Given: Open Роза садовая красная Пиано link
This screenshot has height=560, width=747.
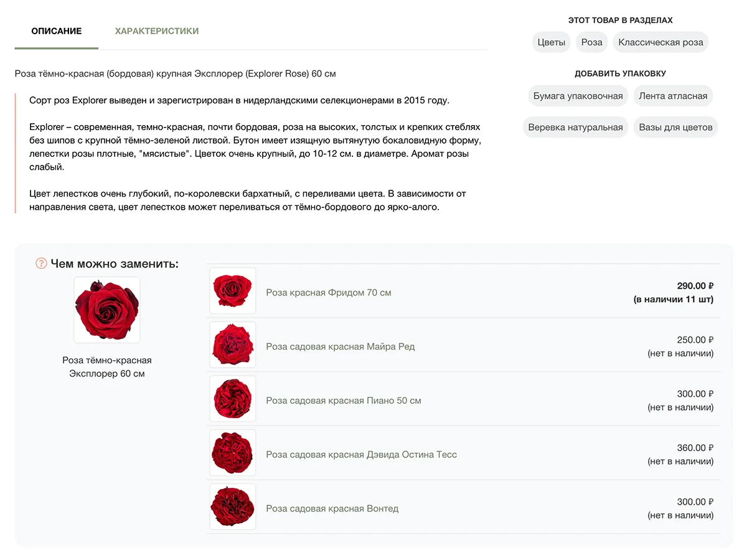Looking at the screenshot, I should [344, 401].
